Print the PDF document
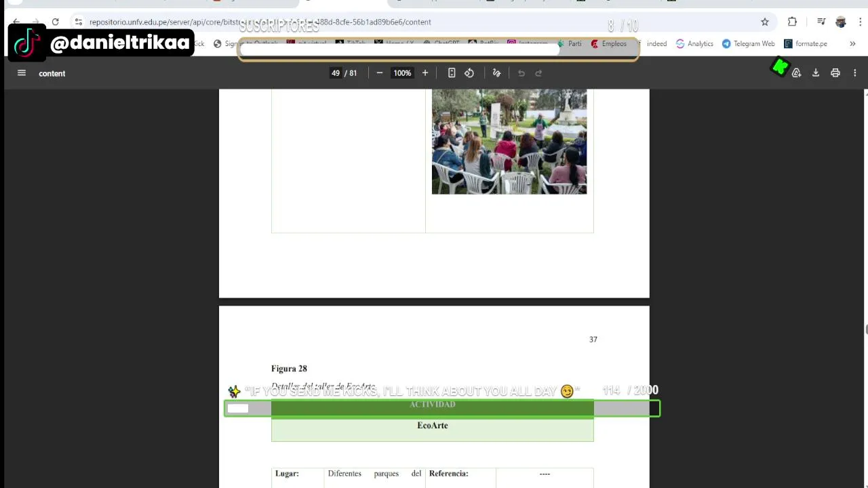 click(835, 73)
